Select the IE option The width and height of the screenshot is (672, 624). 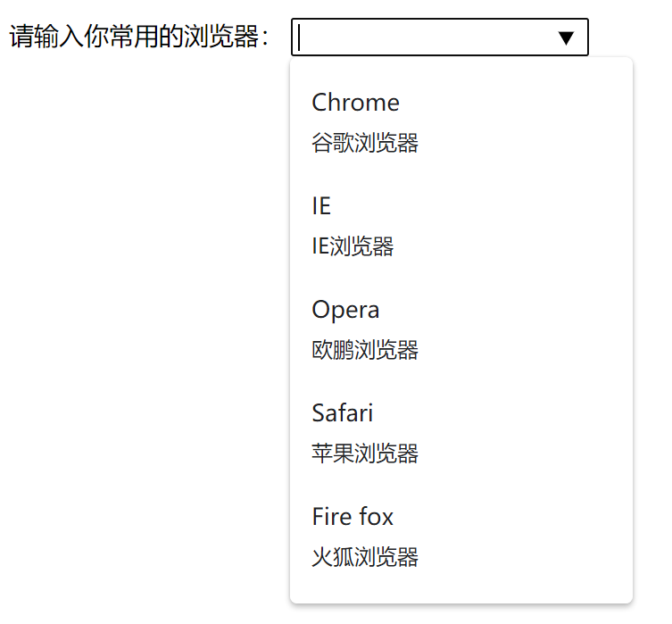pos(321,205)
